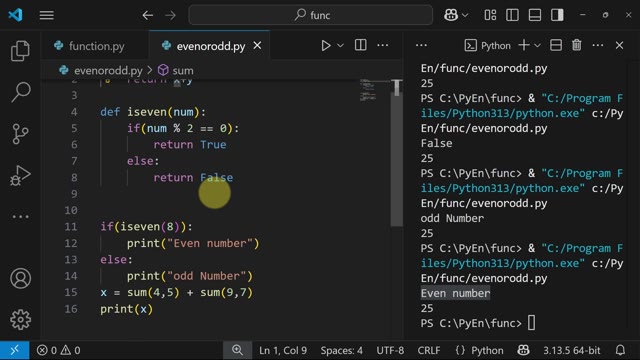Toggle the bottom panel visibility

pos(535,15)
